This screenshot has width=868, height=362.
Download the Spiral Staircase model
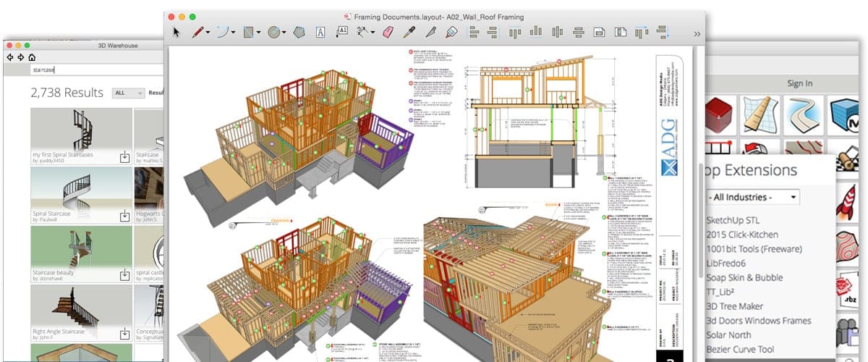tap(124, 216)
